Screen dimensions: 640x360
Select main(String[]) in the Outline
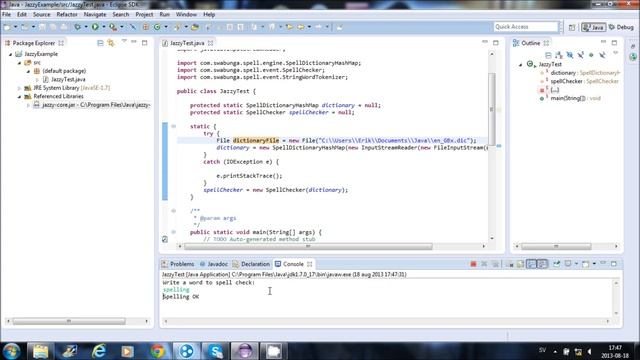pyautogui.click(x=571, y=98)
